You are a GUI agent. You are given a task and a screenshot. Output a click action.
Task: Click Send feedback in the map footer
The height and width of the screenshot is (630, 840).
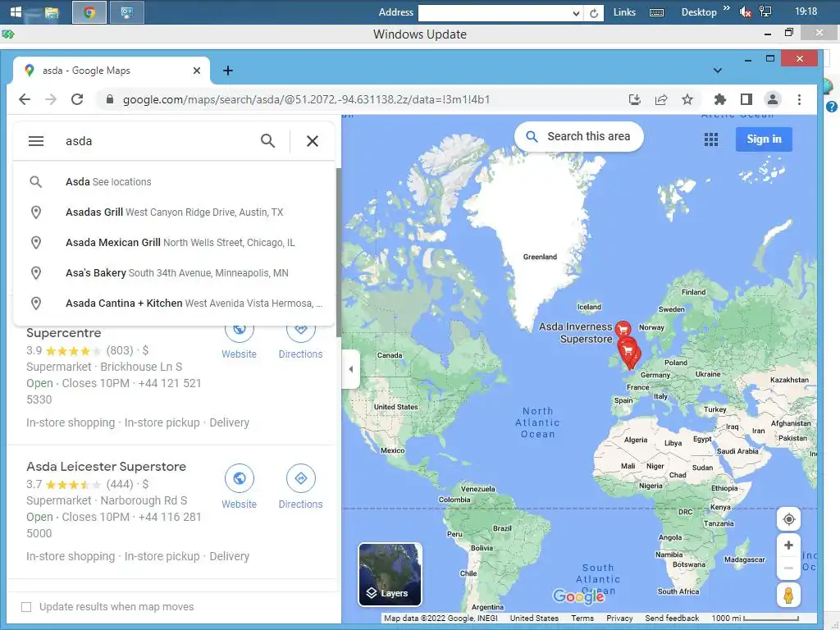[x=672, y=619]
